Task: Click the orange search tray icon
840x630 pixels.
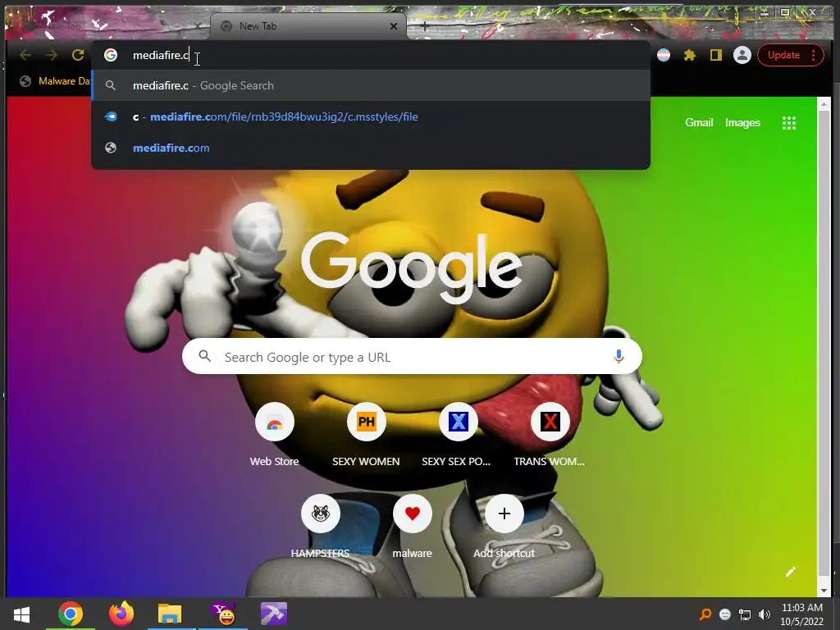Action: coord(705,614)
